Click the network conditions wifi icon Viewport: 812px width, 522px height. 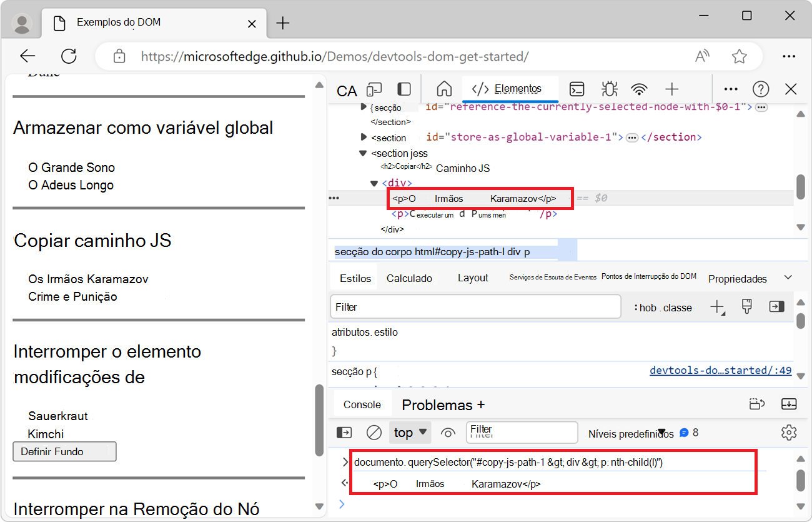point(639,89)
